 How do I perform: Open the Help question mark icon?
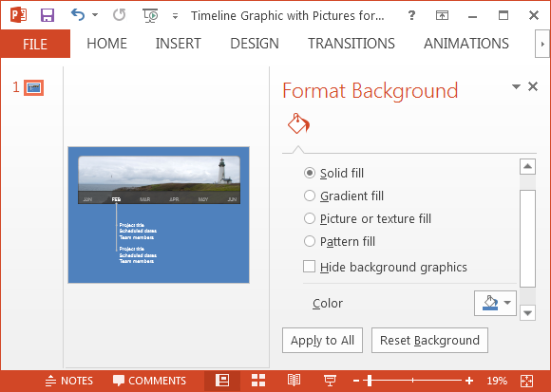411,15
